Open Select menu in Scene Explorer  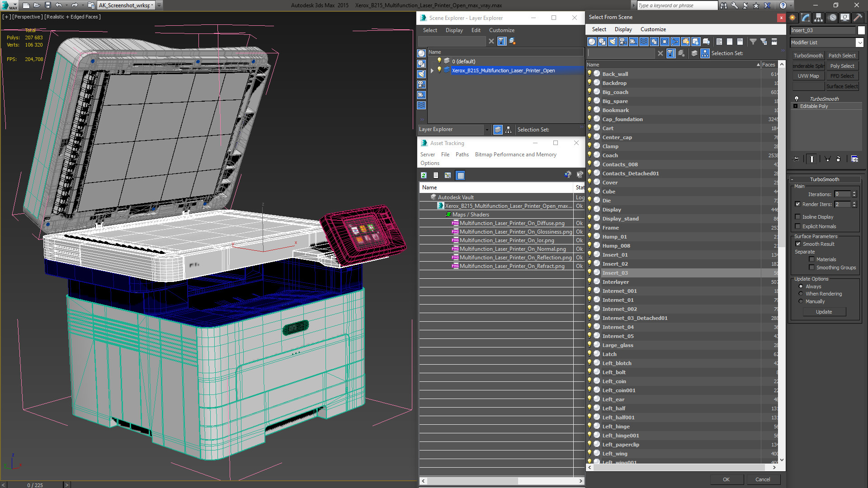point(430,30)
